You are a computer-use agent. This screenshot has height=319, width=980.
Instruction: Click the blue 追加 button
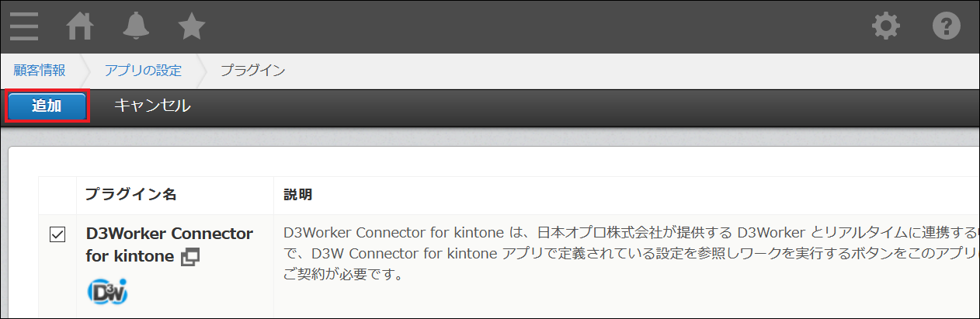(47, 106)
